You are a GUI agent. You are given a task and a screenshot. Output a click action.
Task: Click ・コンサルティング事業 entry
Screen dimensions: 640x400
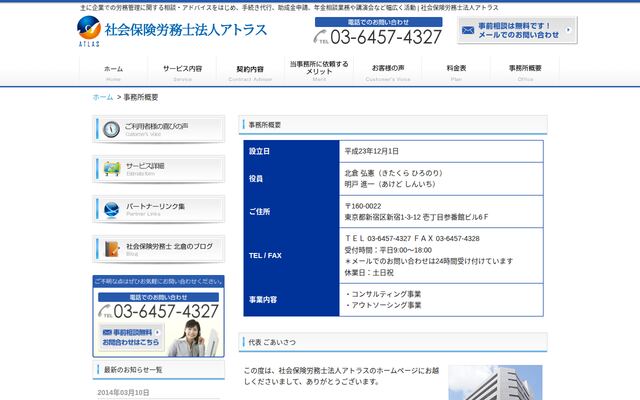383,294
